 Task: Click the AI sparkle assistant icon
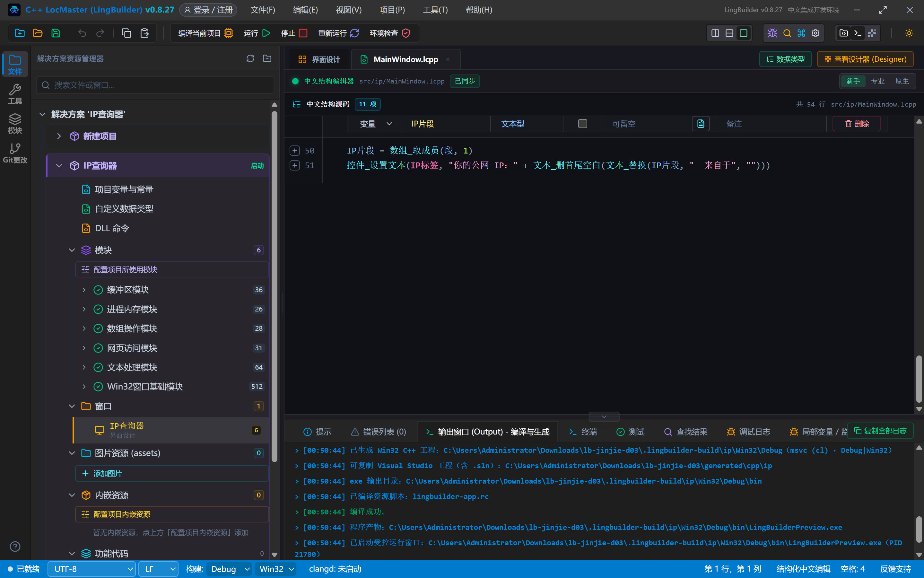tap(872, 33)
